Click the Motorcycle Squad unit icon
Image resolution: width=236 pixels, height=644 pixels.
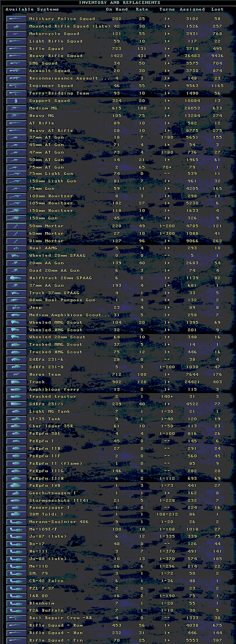point(16,33)
